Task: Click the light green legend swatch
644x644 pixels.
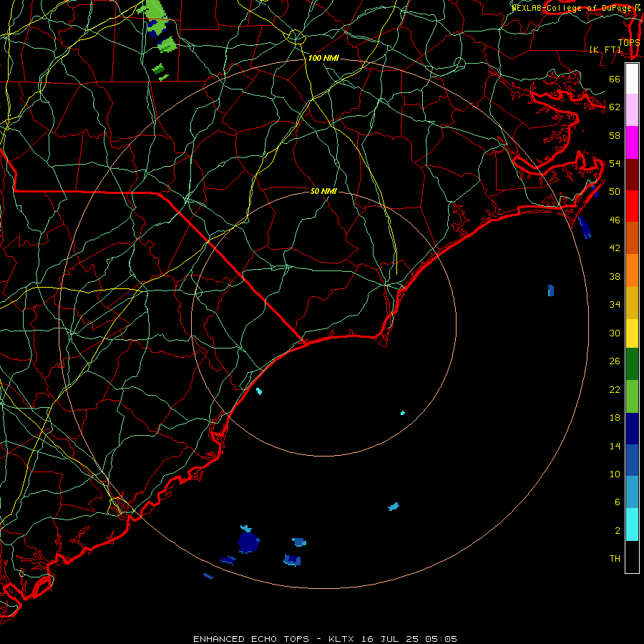Action: tap(632, 396)
